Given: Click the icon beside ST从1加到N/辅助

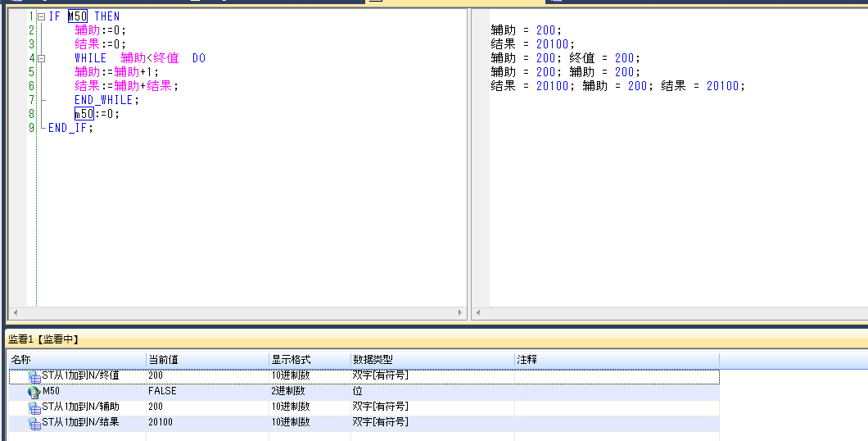Looking at the screenshot, I should 34,407.
